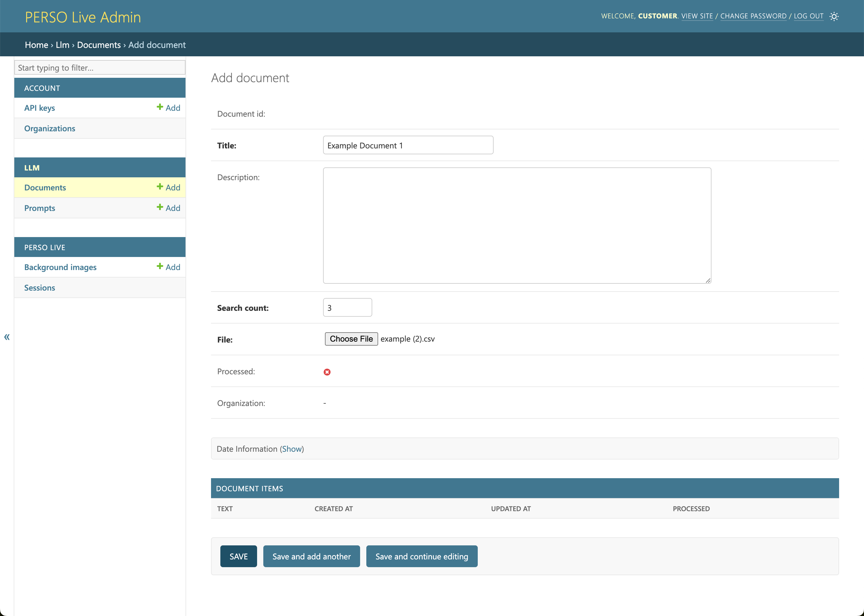Click the plus Add icon for Prompts

pos(168,208)
